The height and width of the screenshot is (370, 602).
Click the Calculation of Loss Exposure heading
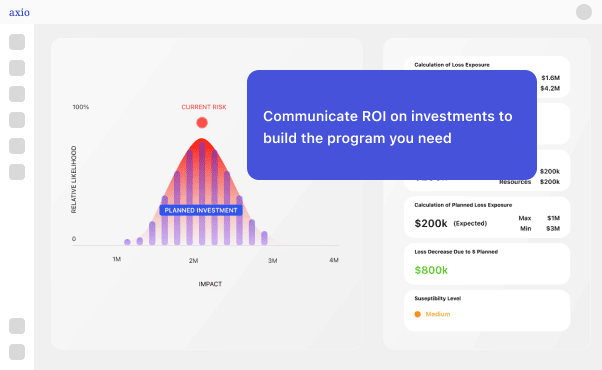click(452, 65)
